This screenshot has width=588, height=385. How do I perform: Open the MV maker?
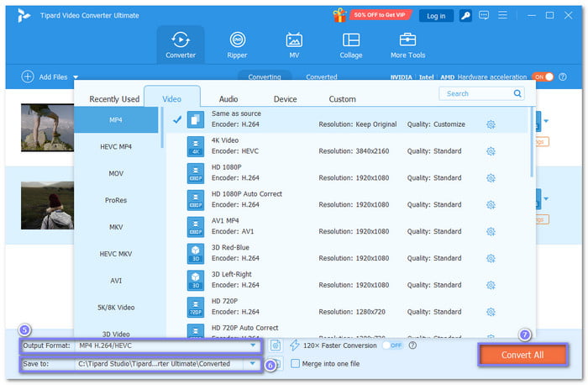(294, 45)
